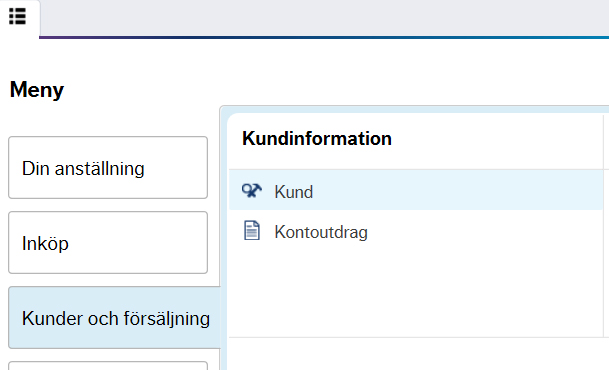Open the Kontoutdrag link
Screen dimensions: 609x370
[x=321, y=232]
